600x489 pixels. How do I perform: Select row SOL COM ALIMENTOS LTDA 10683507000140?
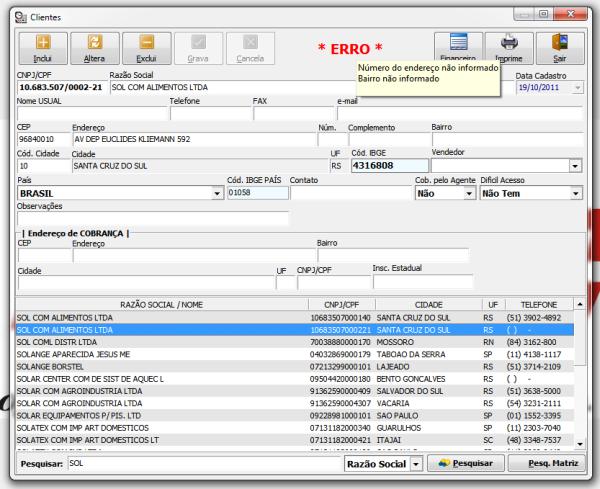(x=294, y=318)
